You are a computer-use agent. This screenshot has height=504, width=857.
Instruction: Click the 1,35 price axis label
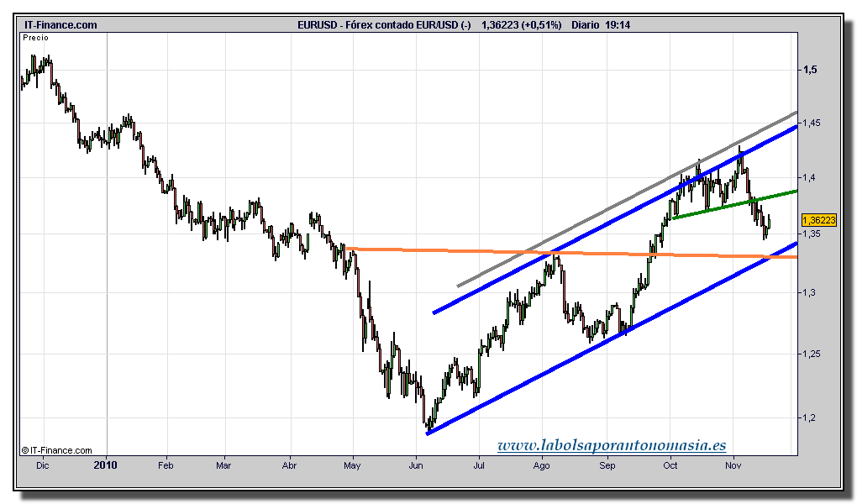pos(812,234)
